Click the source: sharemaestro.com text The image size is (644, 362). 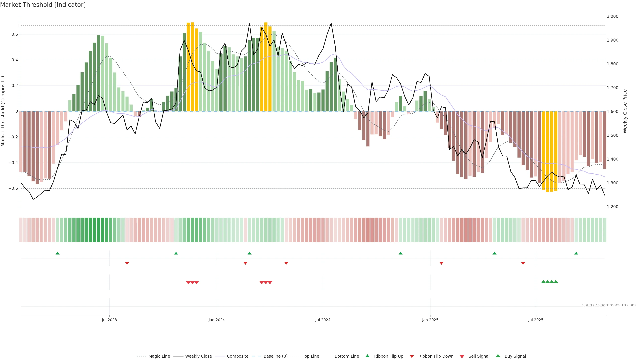(x=609, y=305)
